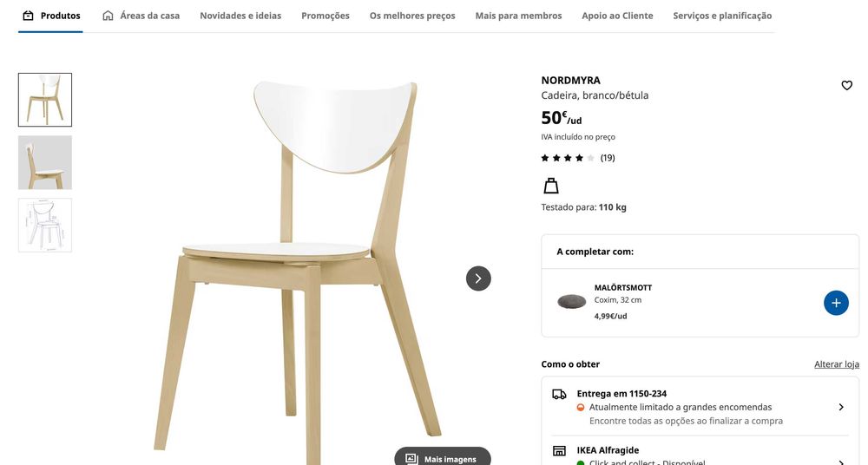Select the side view chair thumbnail
868x465 pixels.
coord(45,163)
